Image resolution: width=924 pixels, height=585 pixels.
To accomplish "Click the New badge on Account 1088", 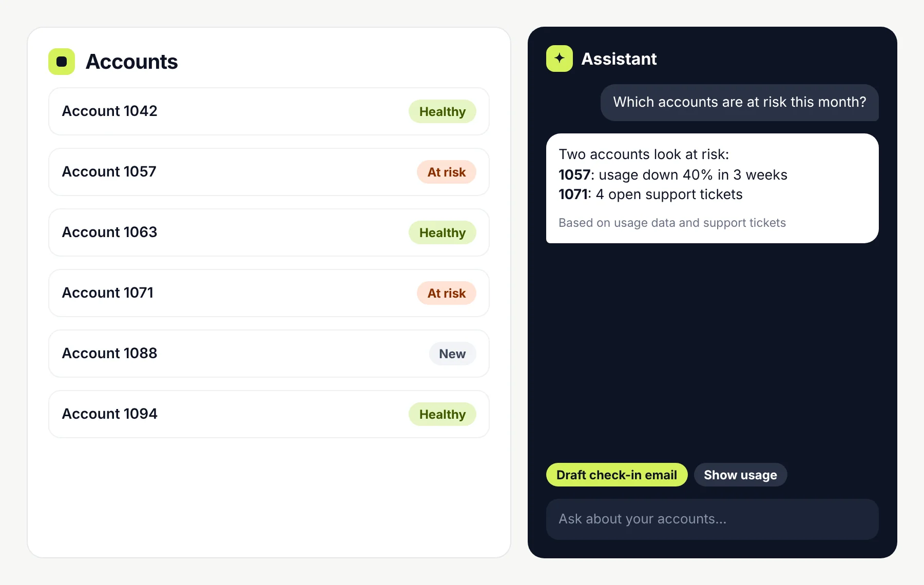I will coord(453,354).
